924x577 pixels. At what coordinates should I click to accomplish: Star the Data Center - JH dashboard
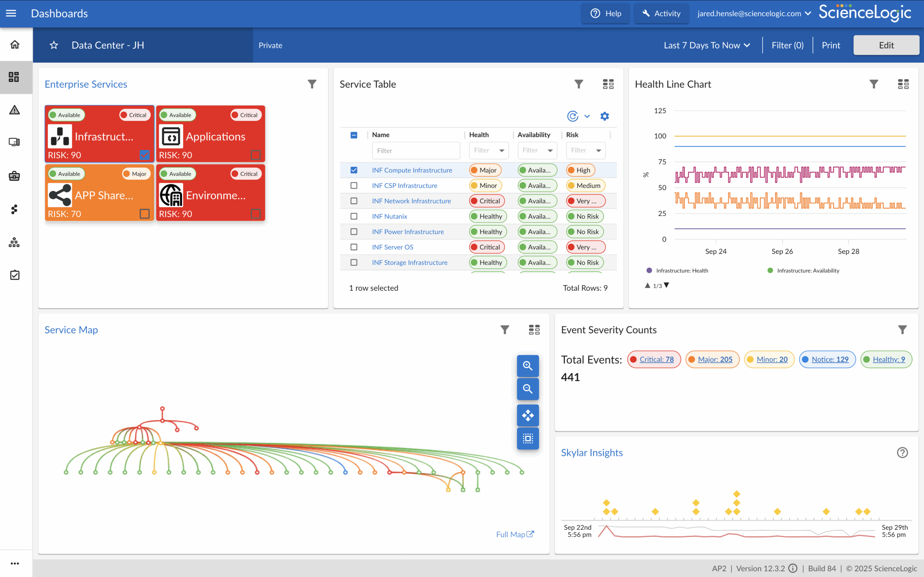point(54,45)
